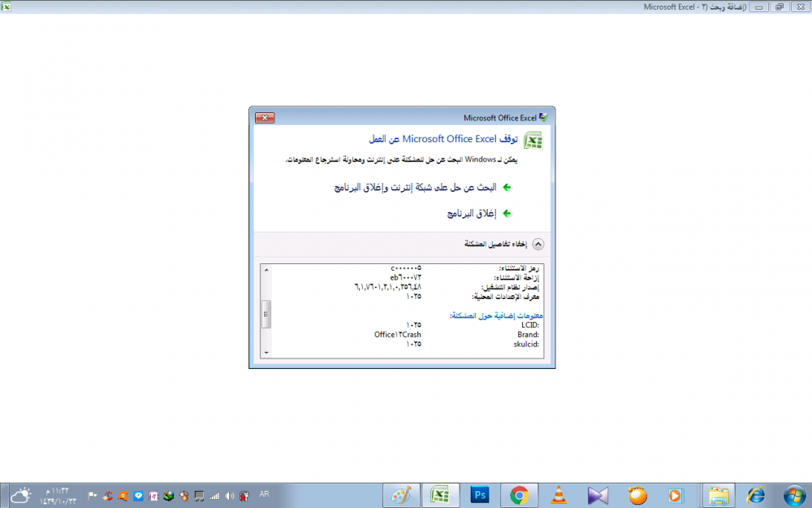Click the Excel app icon in title bar
Screen dimensions: 812x508
[6, 7]
